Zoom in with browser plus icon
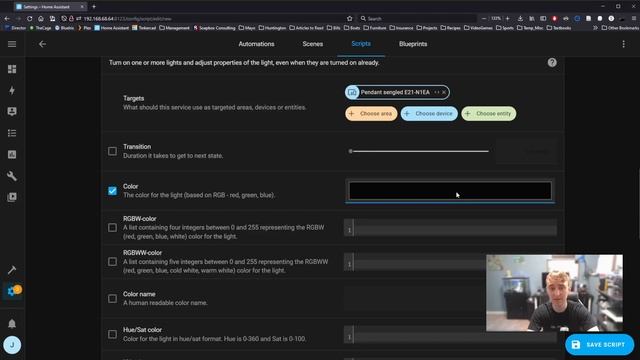 point(507,18)
